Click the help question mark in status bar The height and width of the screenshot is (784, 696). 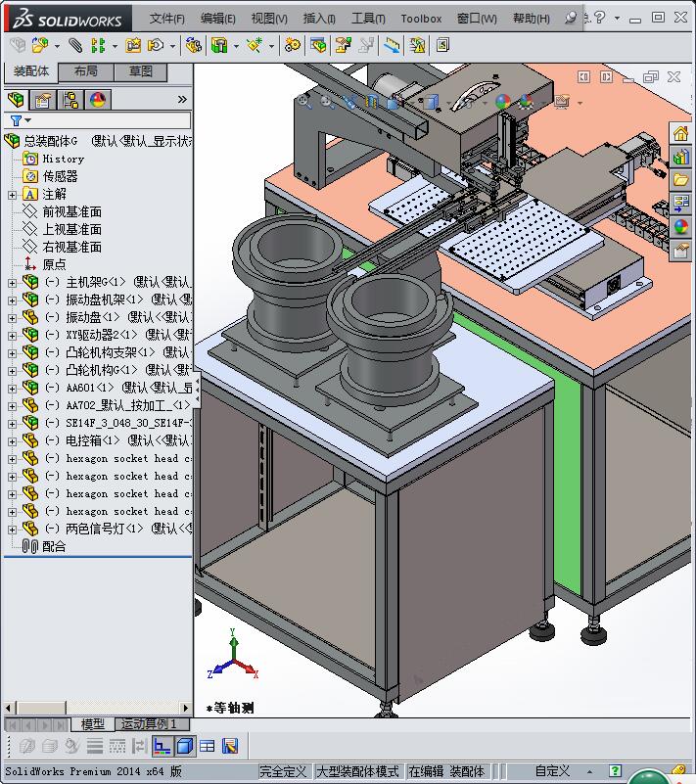tap(616, 770)
